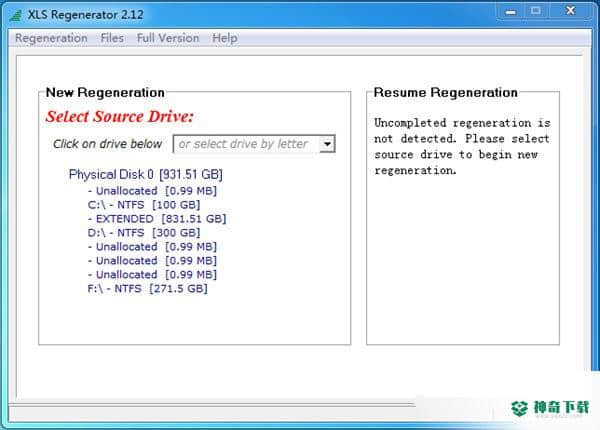The width and height of the screenshot is (600, 430).
Task: Minimize the XLS Regenerator window
Action: tap(510, 12)
